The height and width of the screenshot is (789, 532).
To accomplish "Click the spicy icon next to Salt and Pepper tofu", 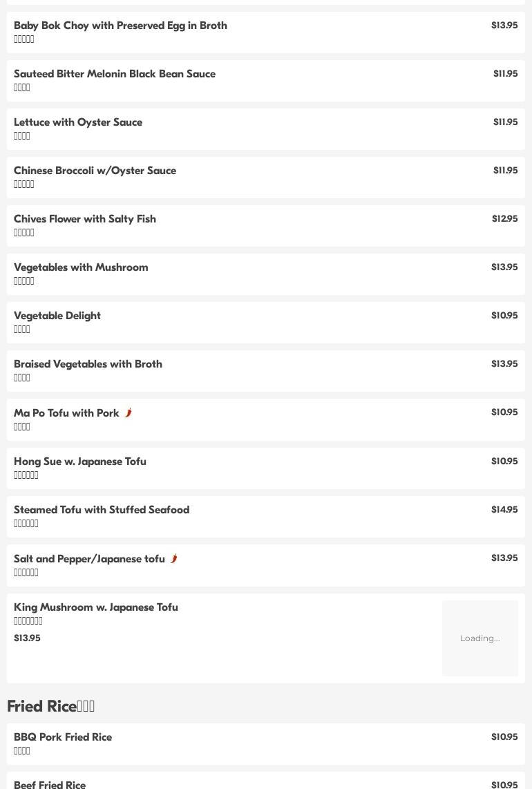I will click(x=173, y=559).
